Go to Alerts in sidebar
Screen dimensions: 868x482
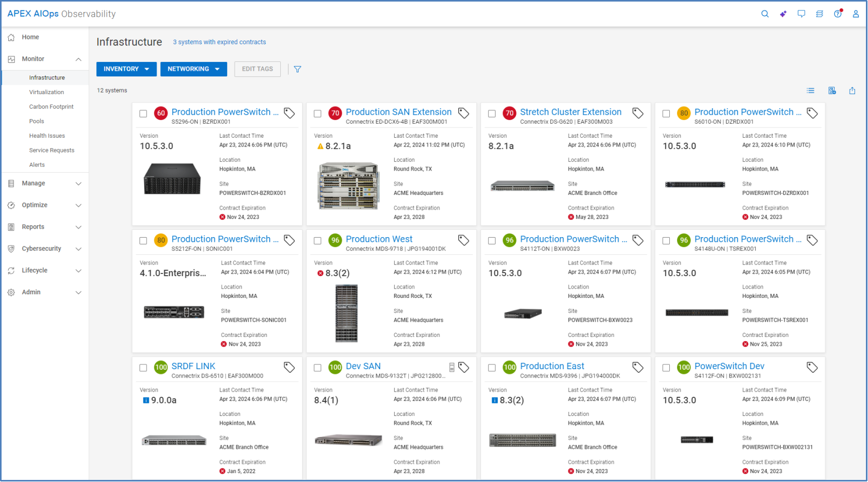37,165
